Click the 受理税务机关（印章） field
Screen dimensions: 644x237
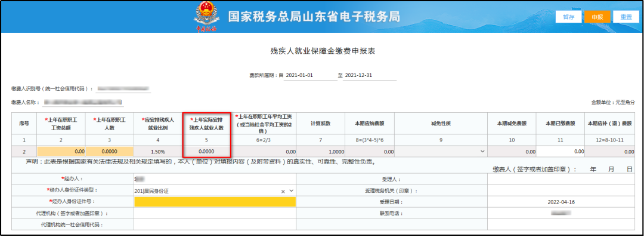[562, 190]
